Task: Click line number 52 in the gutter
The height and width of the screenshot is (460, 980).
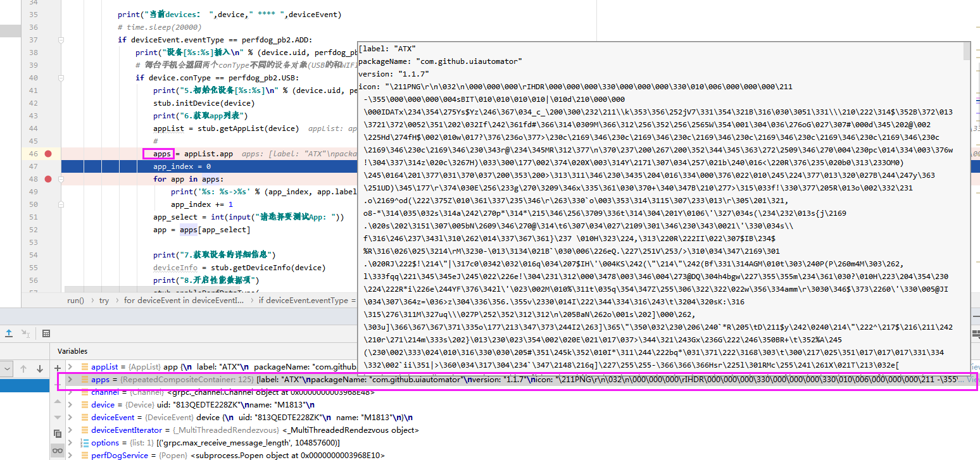Action: click(x=34, y=230)
